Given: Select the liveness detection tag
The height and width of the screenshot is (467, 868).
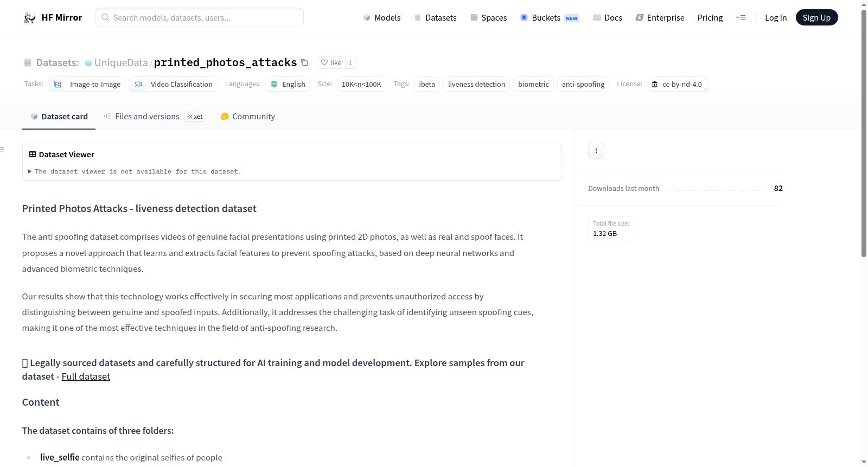Looking at the screenshot, I should click(x=476, y=84).
